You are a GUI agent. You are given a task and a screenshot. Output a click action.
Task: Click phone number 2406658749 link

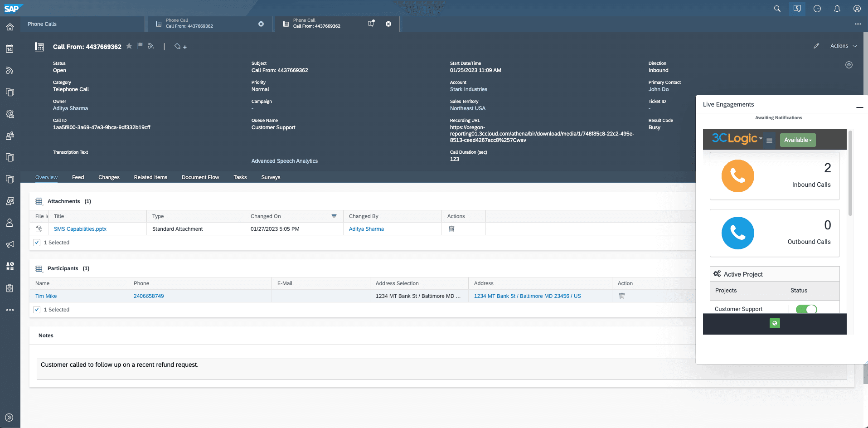[x=149, y=296]
